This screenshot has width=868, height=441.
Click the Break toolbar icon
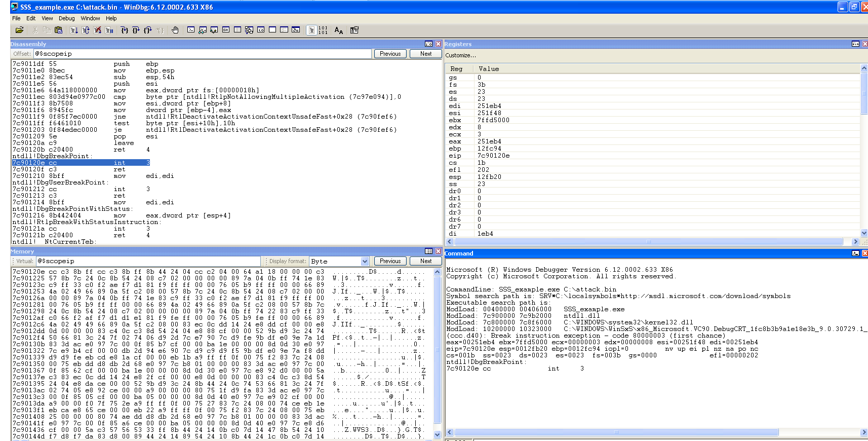tap(109, 30)
